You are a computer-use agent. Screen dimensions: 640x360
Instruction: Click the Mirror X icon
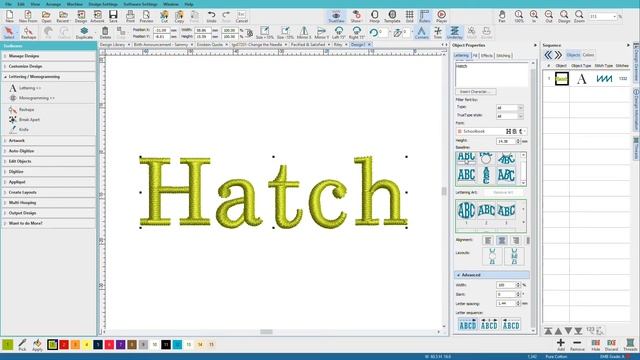click(x=304, y=32)
